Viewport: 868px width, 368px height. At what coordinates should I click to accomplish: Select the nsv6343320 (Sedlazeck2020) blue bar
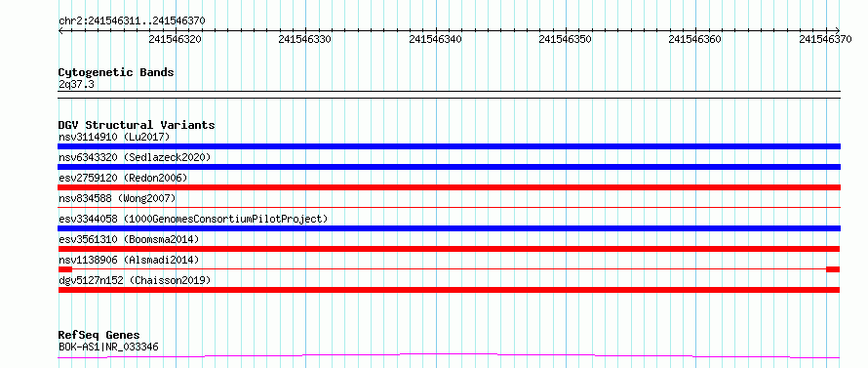tap(449, 167)
